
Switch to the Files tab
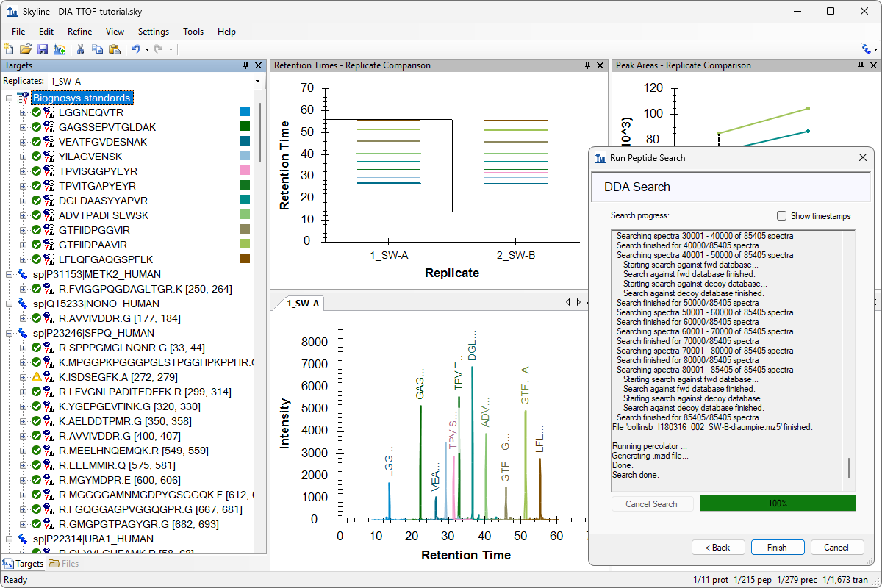pos(65,564)
